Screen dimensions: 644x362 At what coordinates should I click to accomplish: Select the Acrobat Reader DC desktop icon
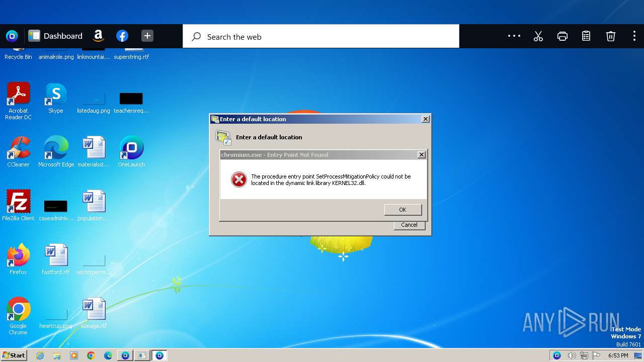(18, 101)
